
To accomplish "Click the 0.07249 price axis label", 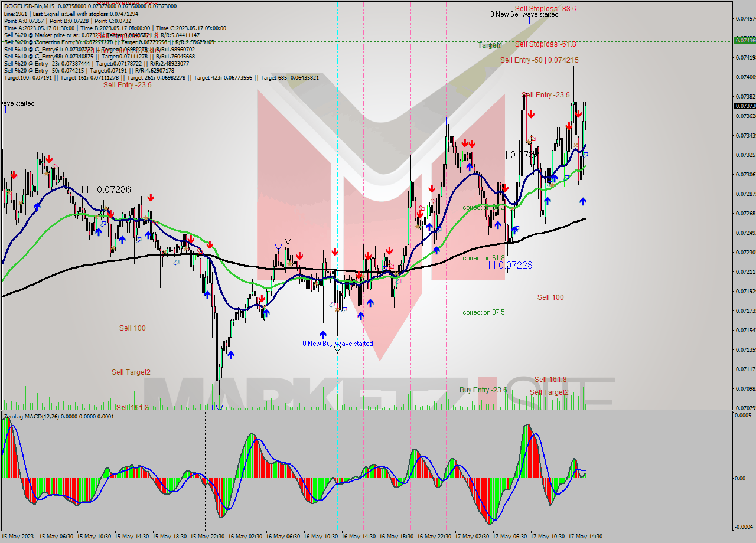I will coord(745,233).
